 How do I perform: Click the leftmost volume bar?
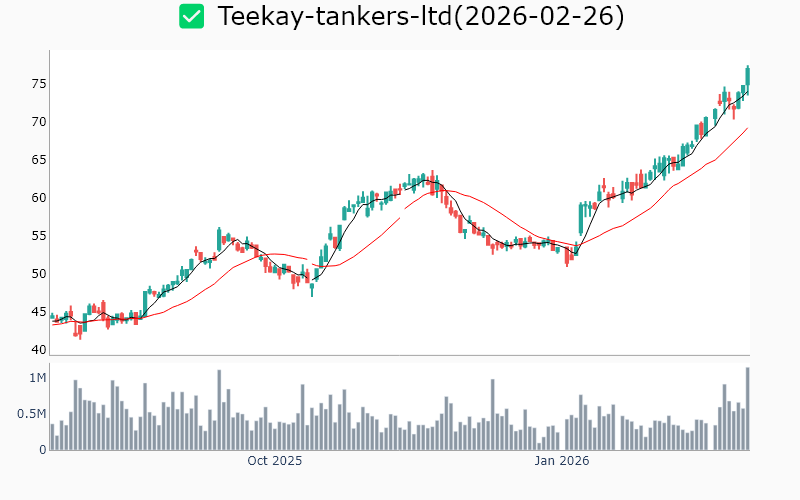[52, 437]
